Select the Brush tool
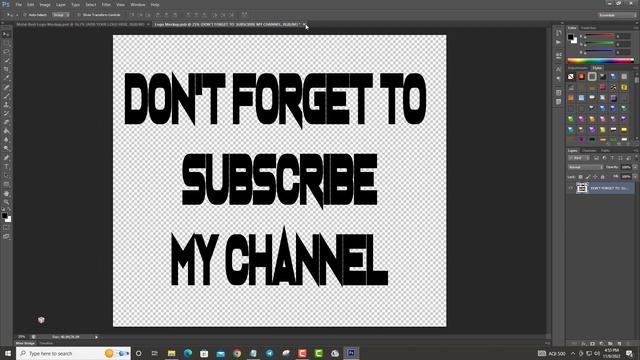This screenshot has height=360, width=640. click(6, 96)
